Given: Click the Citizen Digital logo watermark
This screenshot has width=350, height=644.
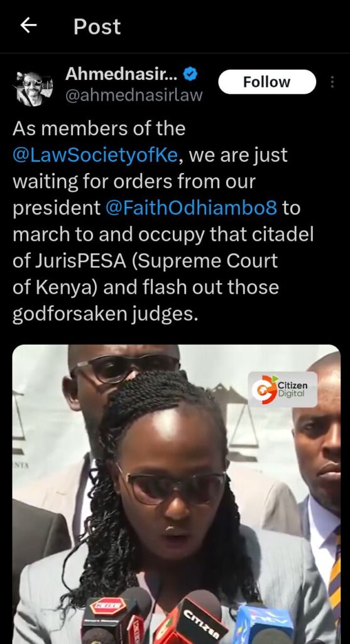Looking at the screenshot, I should 283,389.
